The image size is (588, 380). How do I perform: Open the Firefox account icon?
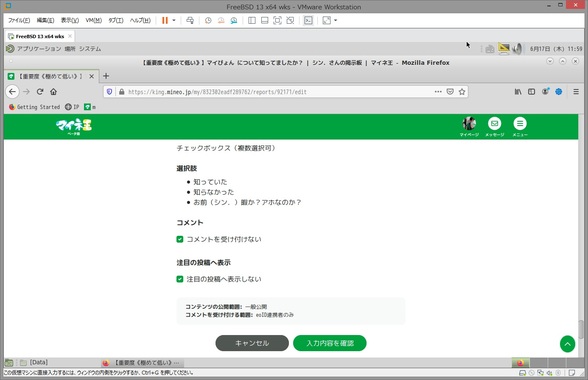[545, 92]
